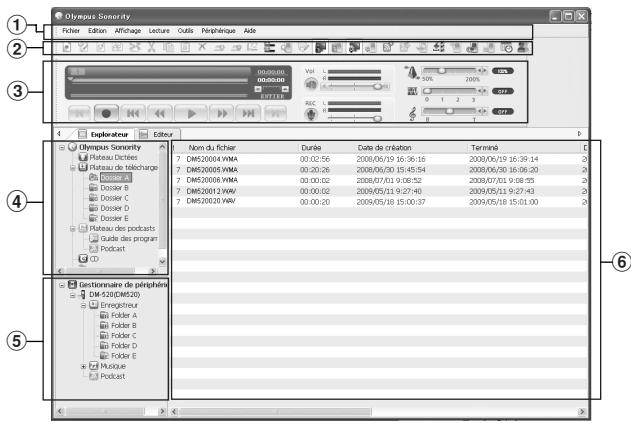Collapse the Gestionnaire de périphérique node

[62, 285]
